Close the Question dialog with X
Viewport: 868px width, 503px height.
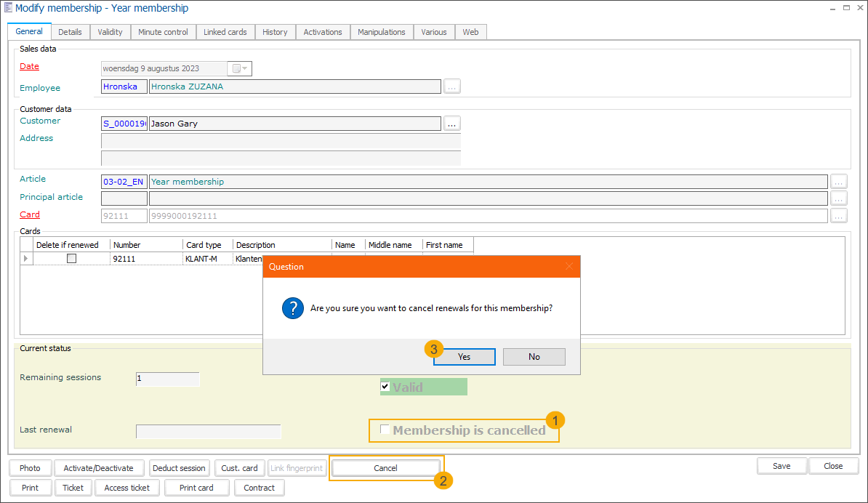tap(569, 267)
